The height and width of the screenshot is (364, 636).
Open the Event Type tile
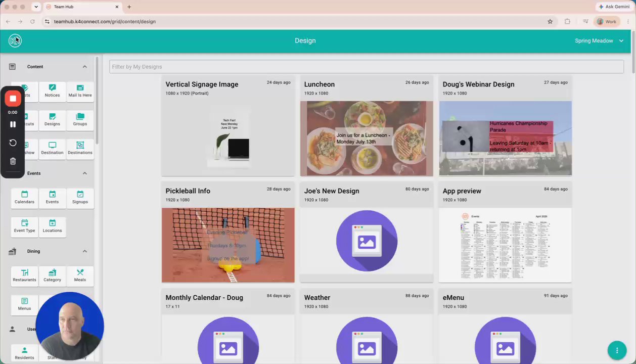click(24, 227)
